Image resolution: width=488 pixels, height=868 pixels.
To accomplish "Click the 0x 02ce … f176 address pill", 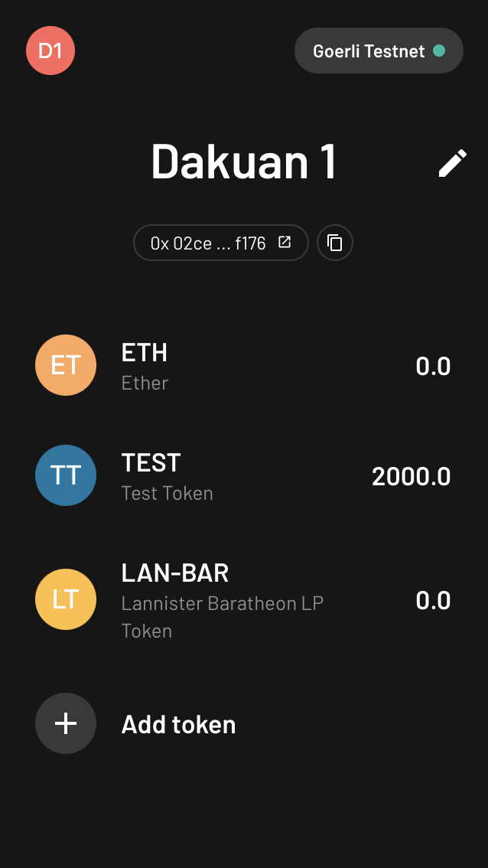I will 208,243.
